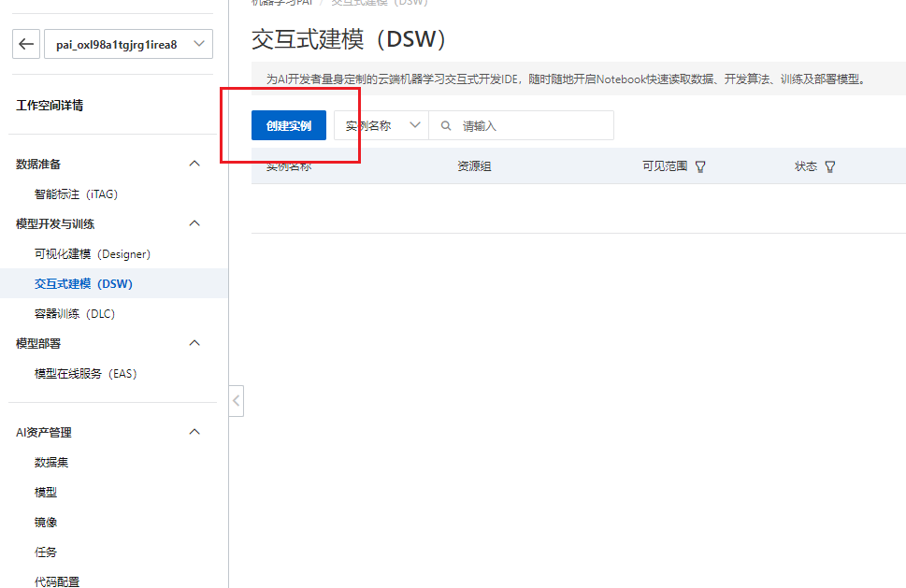The width and height of the screenshot is (906, 588).
Task: Click the search magnifier icon
Action: [x=446, y=125]
